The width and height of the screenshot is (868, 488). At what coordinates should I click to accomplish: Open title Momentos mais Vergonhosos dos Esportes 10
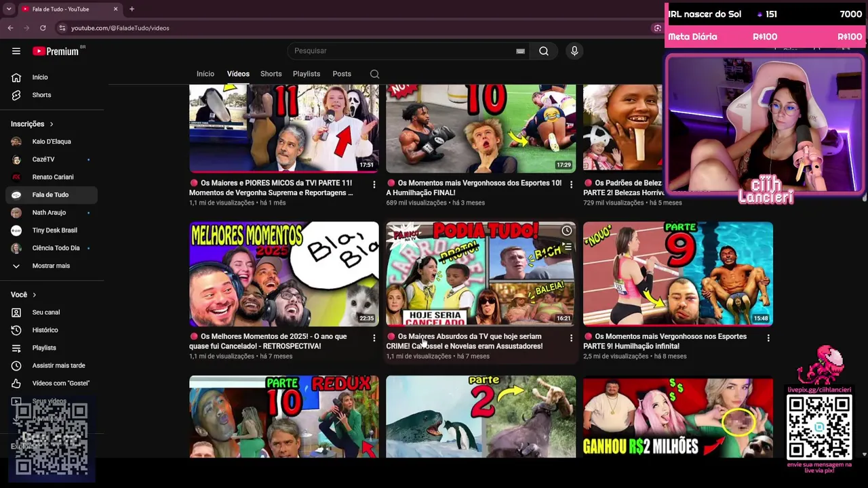pyautogui.click(x=474, y=188)
